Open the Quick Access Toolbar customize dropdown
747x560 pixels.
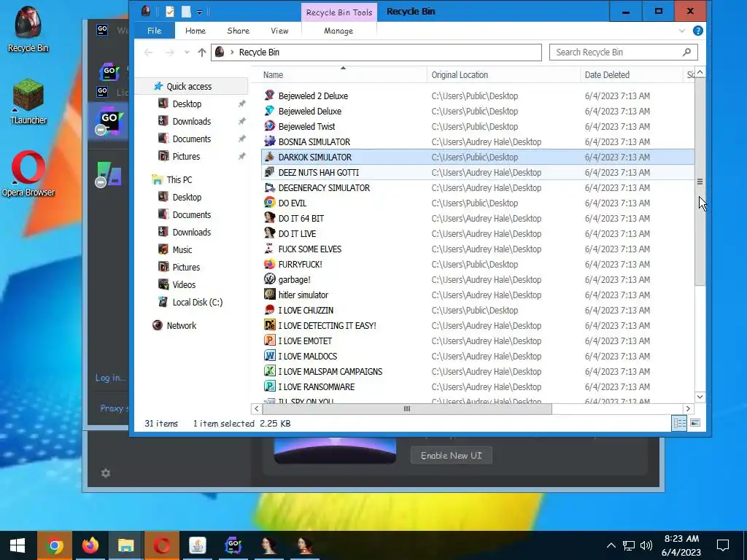(200, 12)
